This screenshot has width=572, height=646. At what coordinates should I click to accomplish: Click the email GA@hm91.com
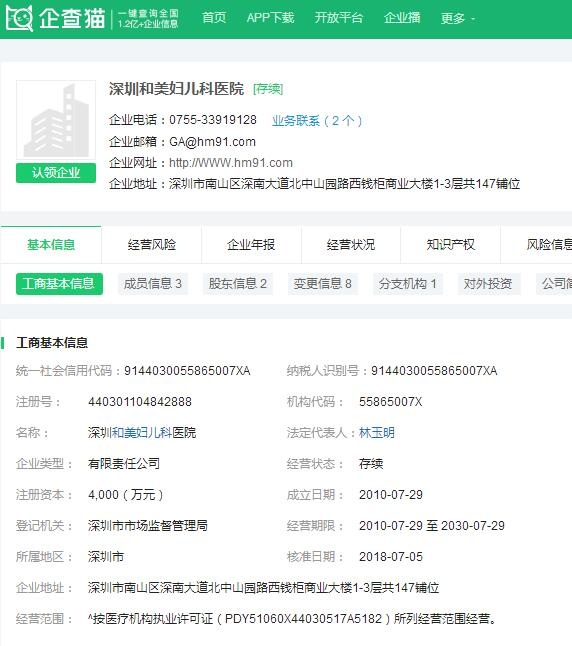(212, 142)
